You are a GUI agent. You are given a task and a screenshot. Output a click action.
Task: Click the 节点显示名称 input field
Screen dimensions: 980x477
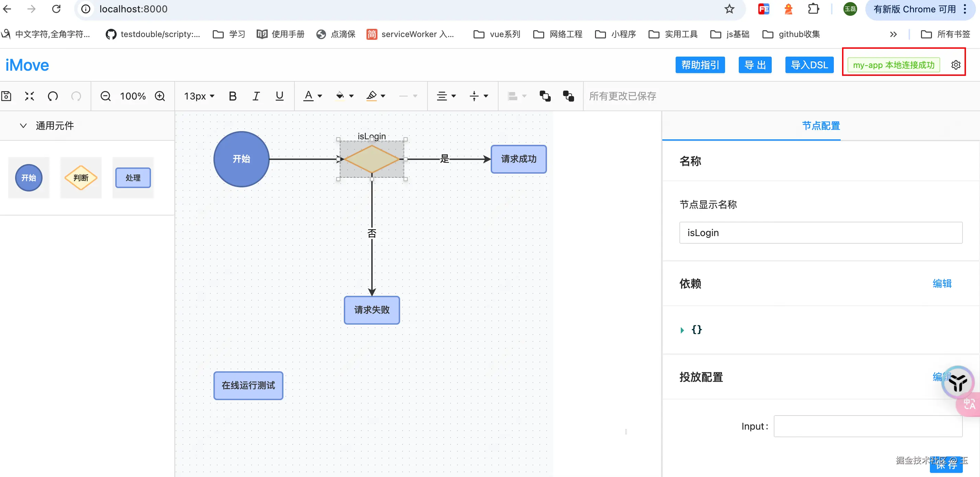click(x=820, y=233)
